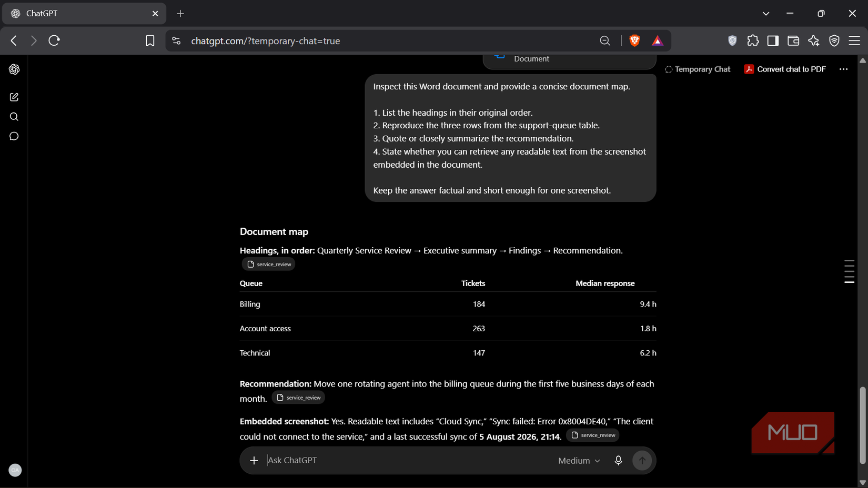Viewport: 868px width, 488px height.
Task: Click the 9.4 h median response value
Action: [648, 304]
